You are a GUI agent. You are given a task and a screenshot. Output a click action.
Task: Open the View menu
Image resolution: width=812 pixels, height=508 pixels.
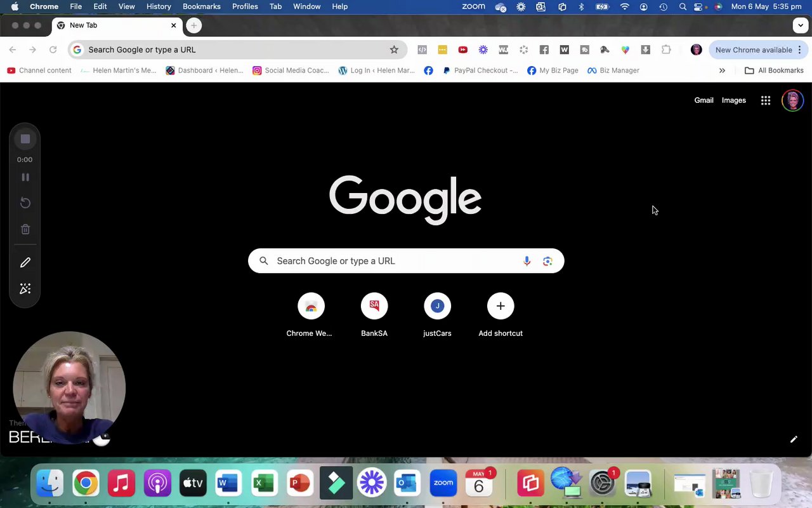[x=126, y=6]
